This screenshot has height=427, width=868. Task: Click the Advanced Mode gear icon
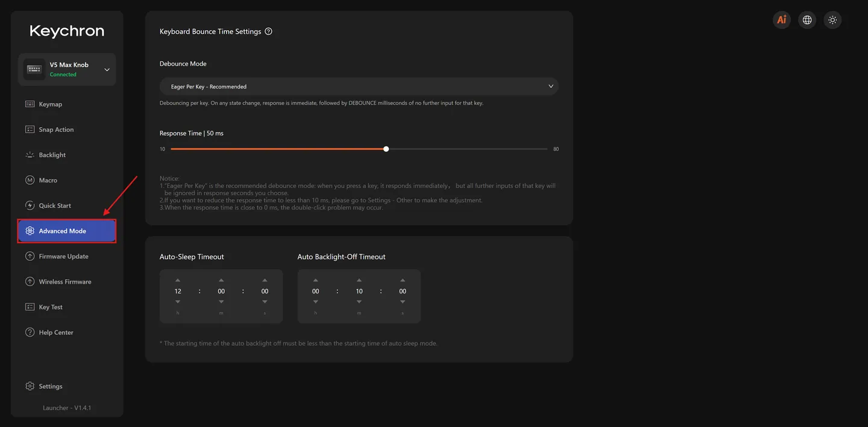(30, 231)
